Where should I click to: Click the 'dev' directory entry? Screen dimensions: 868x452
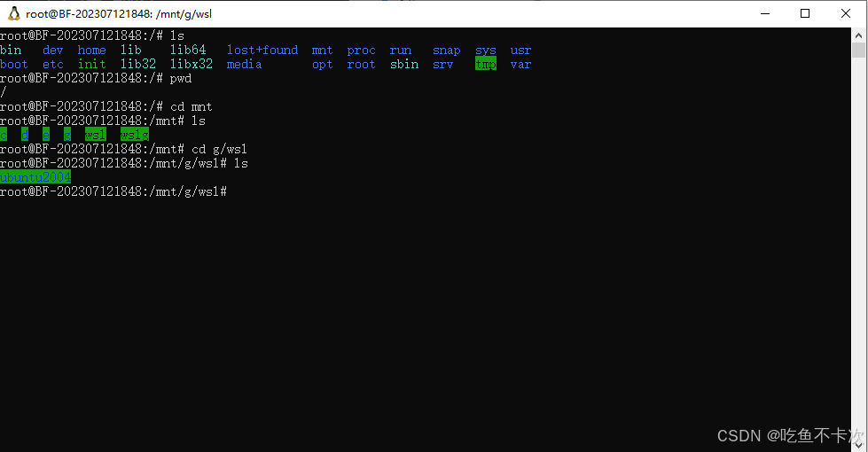pyautogui.click(x=52, y=51)
